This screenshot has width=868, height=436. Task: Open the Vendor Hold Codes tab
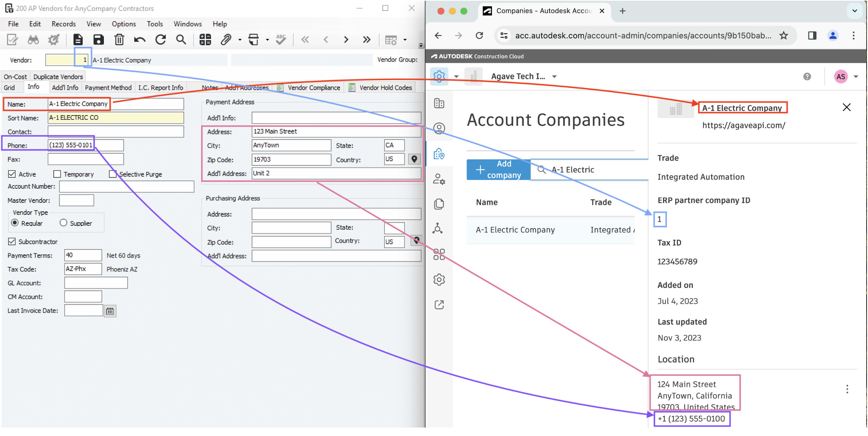(381, 88)
